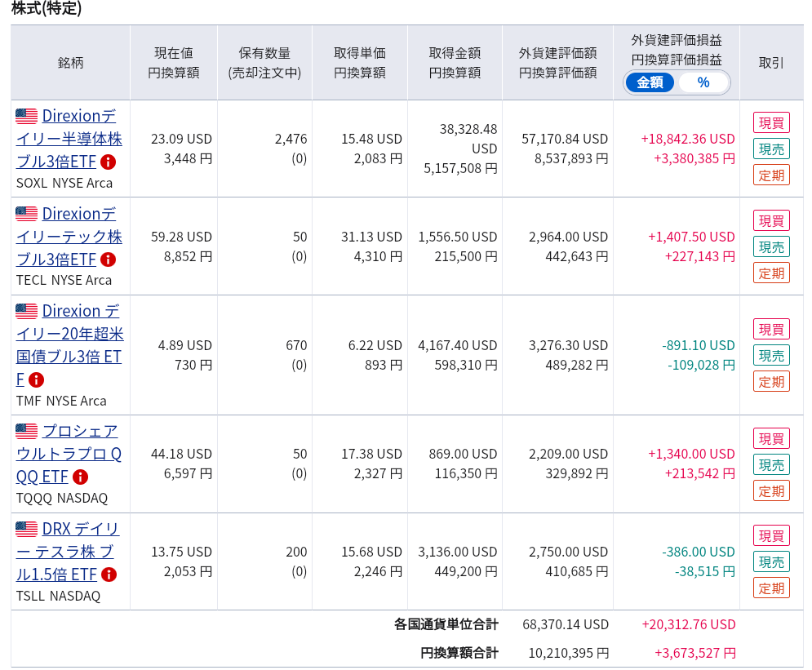
Task: Click 定期 button for TMF
Action: point(771,382)
